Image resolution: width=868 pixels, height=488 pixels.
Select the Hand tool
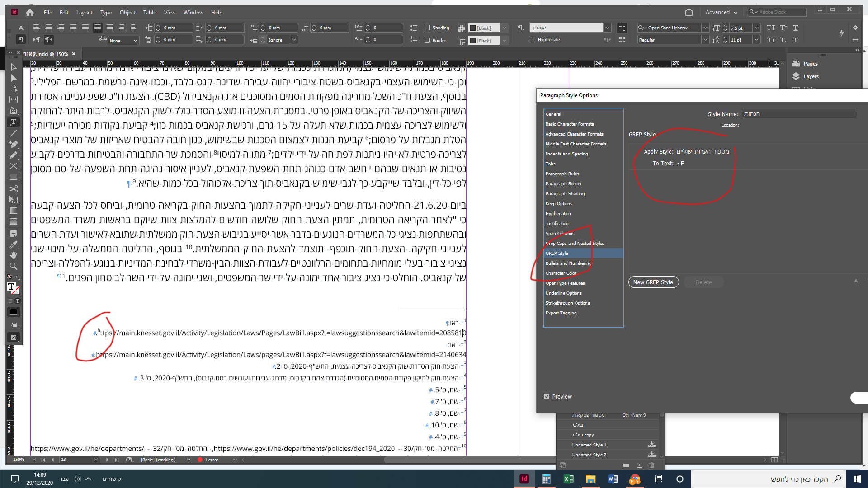pyautogui.click(x=14, y=255)
